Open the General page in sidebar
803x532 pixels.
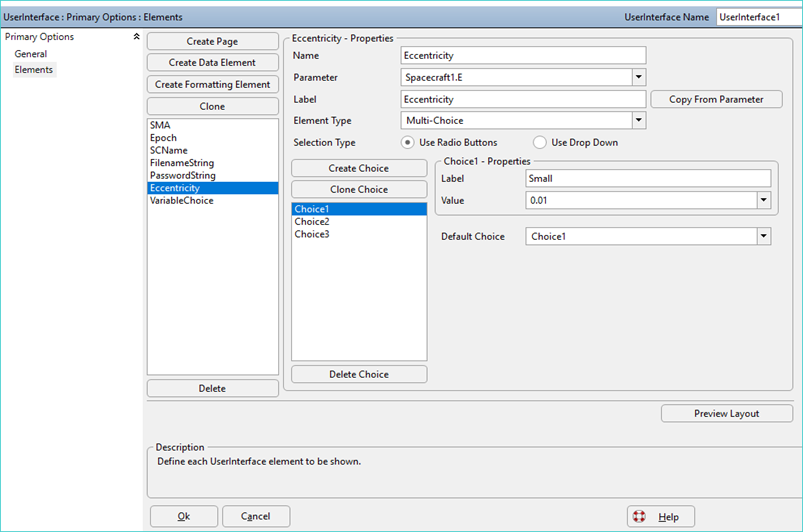31,54
